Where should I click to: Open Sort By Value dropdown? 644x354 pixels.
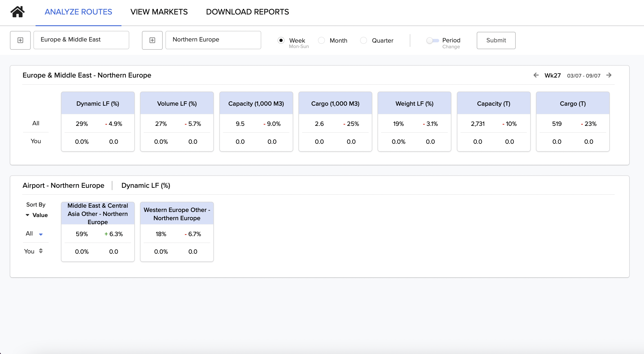37,215
